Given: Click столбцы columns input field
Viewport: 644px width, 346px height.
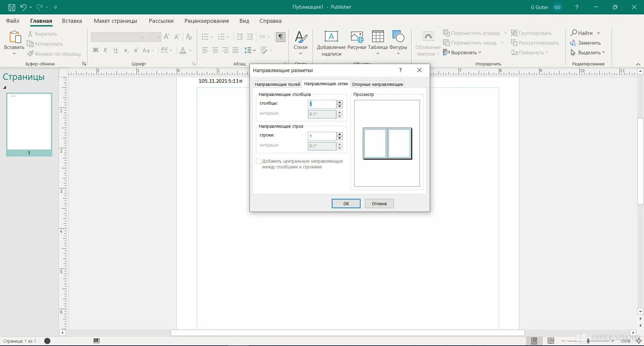Looking at the screenshot, I should [x=322, y=104].
